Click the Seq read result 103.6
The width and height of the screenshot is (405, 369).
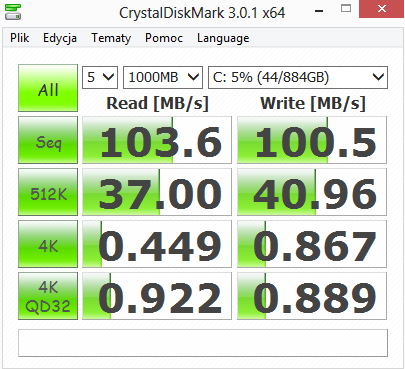coord(157,140)
